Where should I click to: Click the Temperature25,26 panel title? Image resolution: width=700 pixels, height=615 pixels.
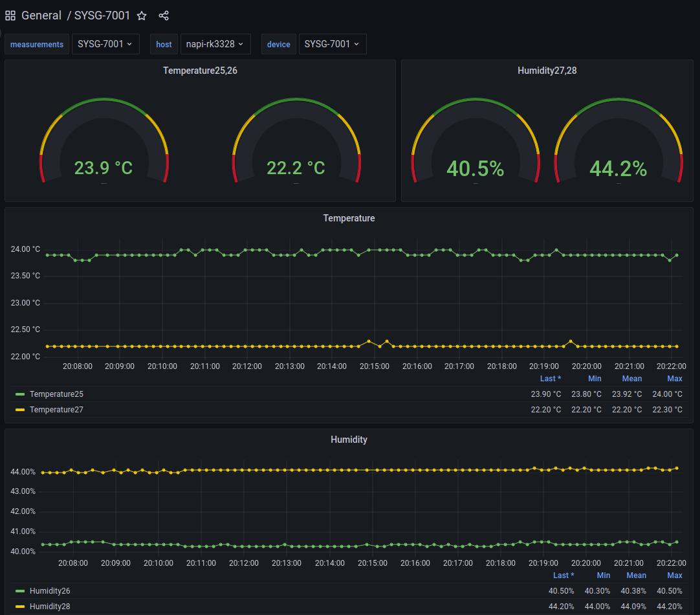[x=200, y=71]
